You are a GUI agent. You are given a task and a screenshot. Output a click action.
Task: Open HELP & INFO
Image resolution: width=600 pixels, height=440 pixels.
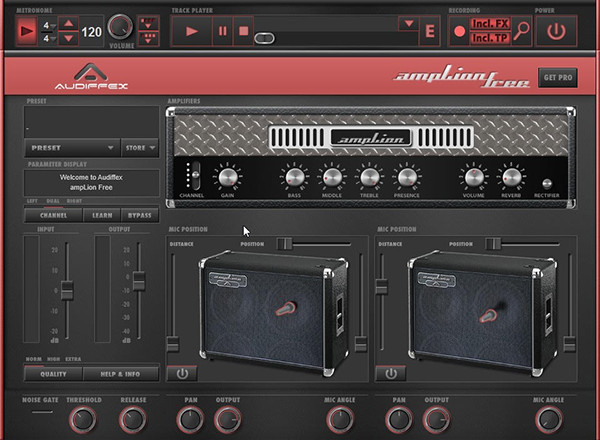(120, 374)
